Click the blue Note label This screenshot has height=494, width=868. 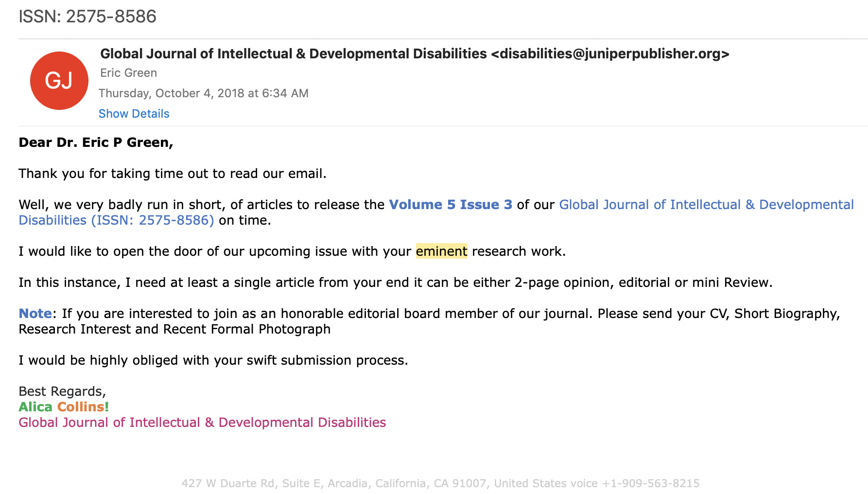(x=35, y=314)
